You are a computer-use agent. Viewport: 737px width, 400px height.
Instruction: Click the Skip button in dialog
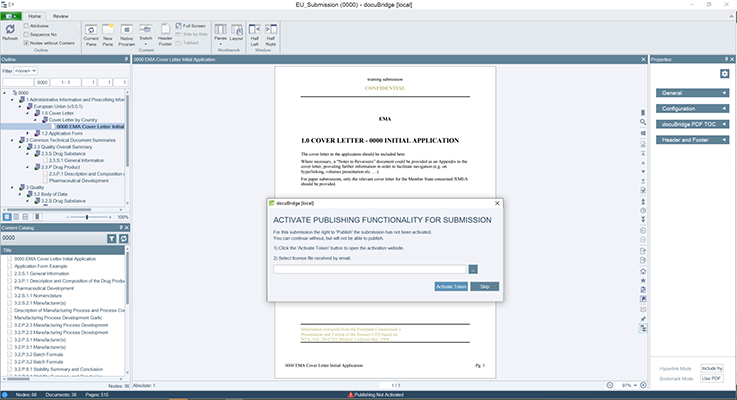tap(484, 286)
